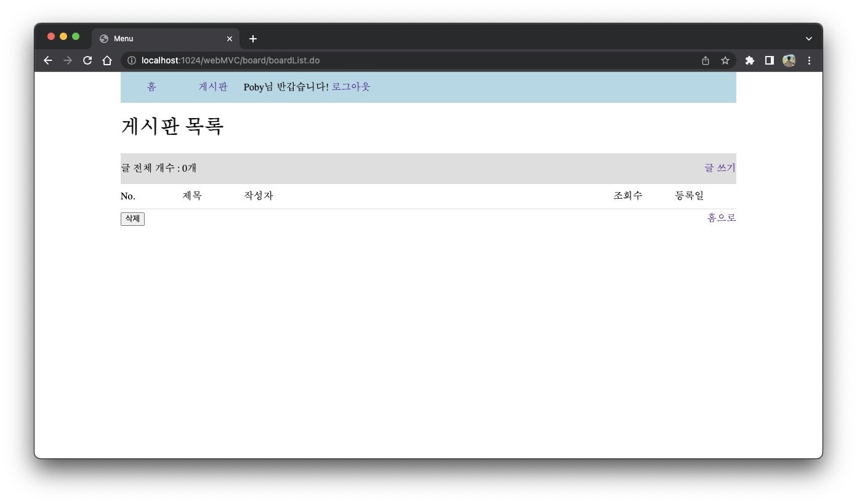Click the Poby님 반갑습니다! greeting text

click(x=286, y=87)
